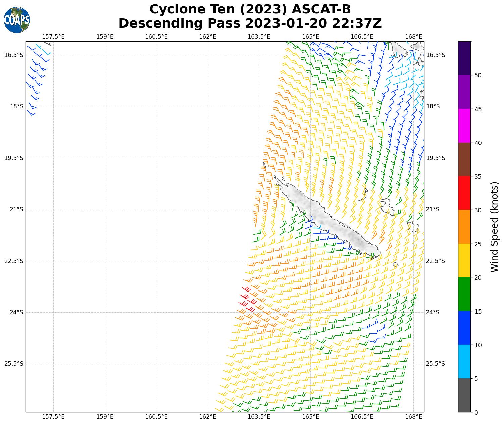504x424 pixels.
Task: Click the 160.5°E label on the bottom axis
Action: [156, 417]
